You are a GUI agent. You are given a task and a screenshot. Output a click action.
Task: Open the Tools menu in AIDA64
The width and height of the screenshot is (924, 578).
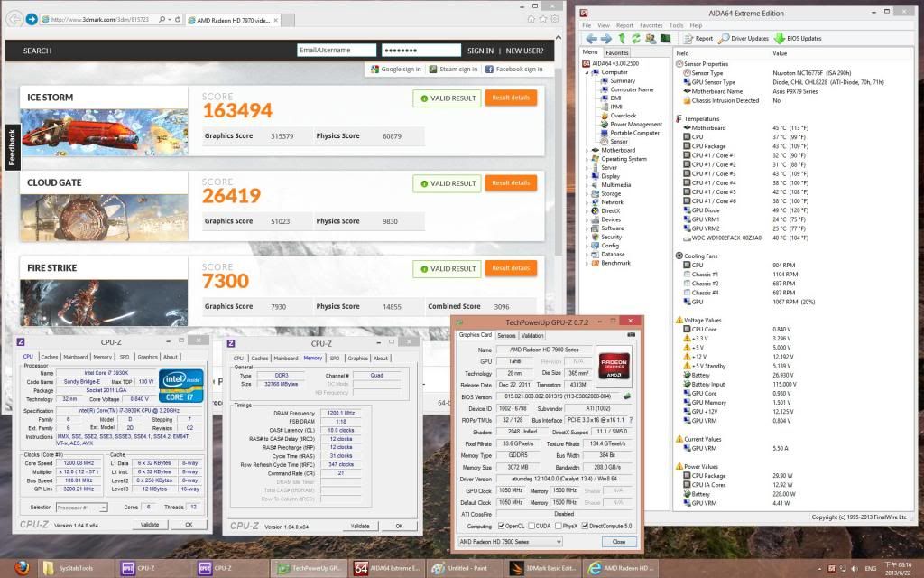click(676, 26)
